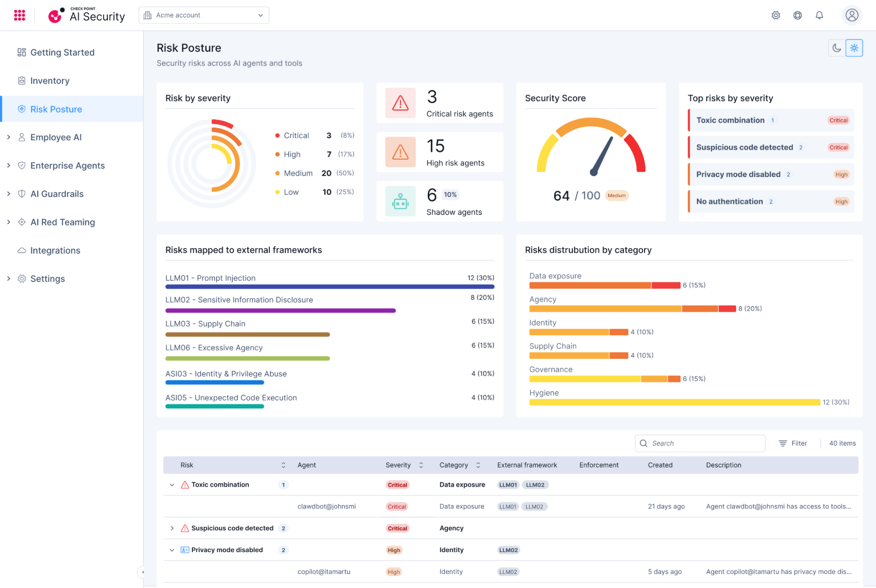876x588 pixels.
Task: Switch to dark mode moon toggle
Action: (x=837, y=48)
